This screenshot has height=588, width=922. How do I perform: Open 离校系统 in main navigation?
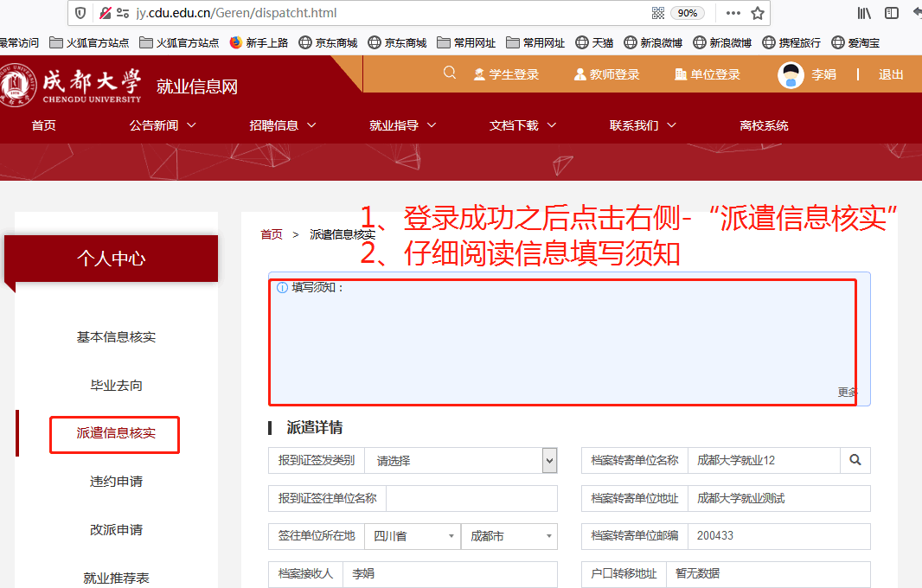click(x=764, y=125)
